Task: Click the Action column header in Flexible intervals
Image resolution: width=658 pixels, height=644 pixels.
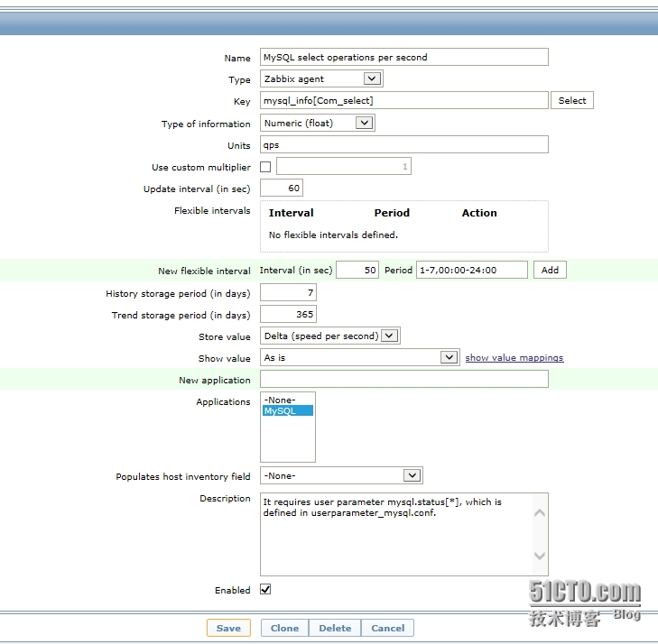Action: tap(479, 213)
